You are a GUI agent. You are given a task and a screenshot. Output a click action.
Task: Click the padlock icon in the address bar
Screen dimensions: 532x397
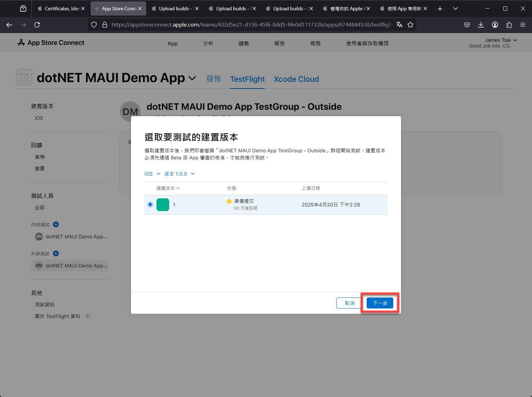(104, 25)
